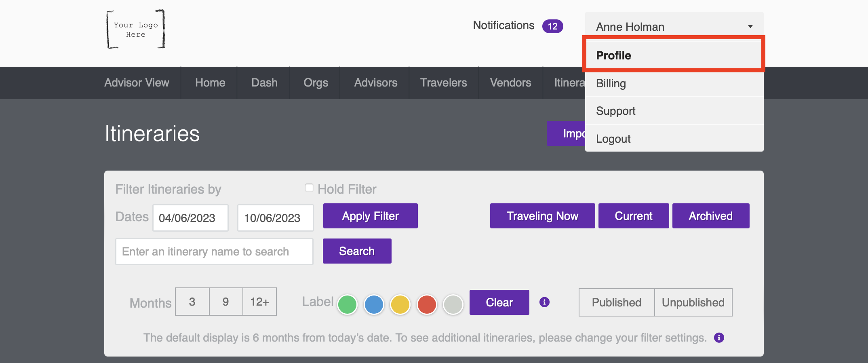Filter by yellow label color
Image resolution: width=868 pixels, height=363 pixels.
(x=400, y=304)
